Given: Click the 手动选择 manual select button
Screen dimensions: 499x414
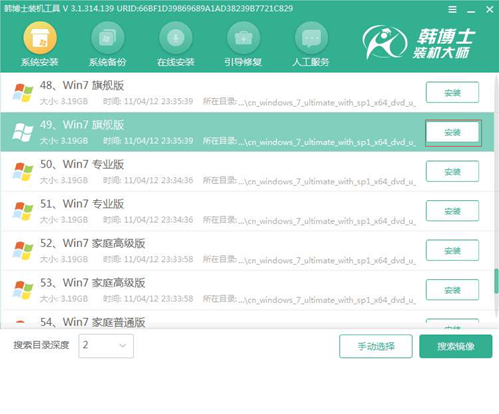Looking at the screenshot, I should click(x=376, y=346).
